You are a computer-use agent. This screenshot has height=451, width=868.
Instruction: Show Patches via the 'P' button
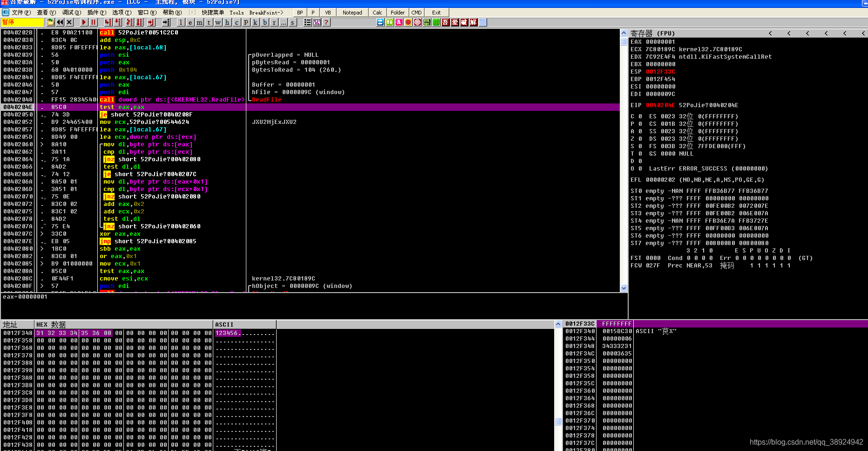pyautogui.click(x=246, y=22)
